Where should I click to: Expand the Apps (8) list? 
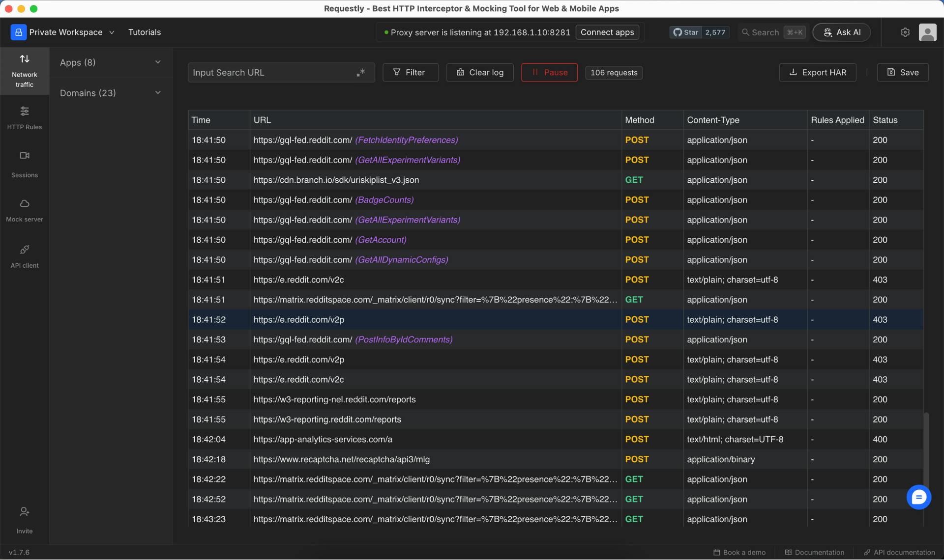[x=111, y=62]
